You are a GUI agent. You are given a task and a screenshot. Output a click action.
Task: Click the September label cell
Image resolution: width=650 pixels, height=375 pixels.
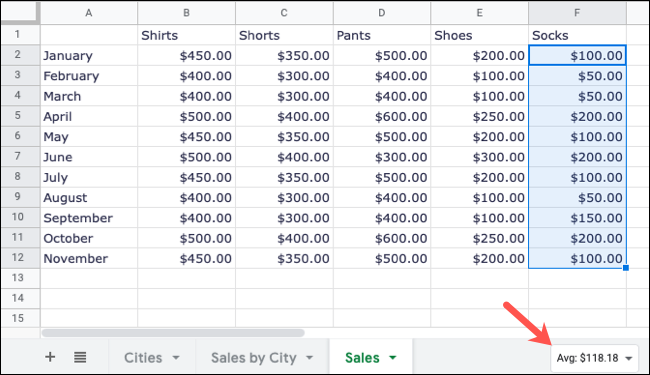pos(89,218)
